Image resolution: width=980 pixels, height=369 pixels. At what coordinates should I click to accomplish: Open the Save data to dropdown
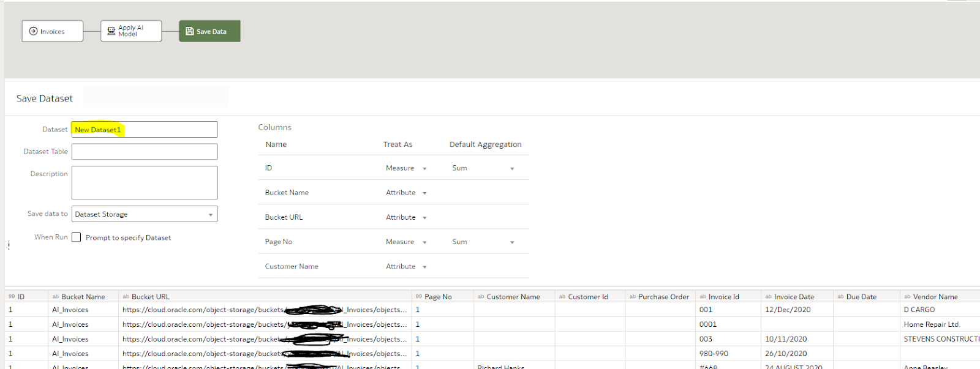pyautogui.click(x=145, y=214)
